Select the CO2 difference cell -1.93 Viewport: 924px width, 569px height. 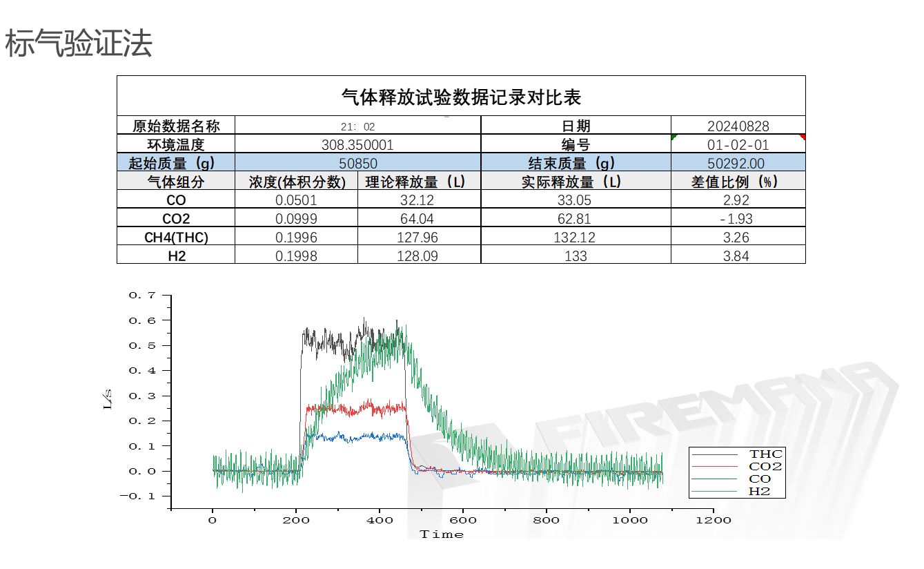(x=738, y=219)
